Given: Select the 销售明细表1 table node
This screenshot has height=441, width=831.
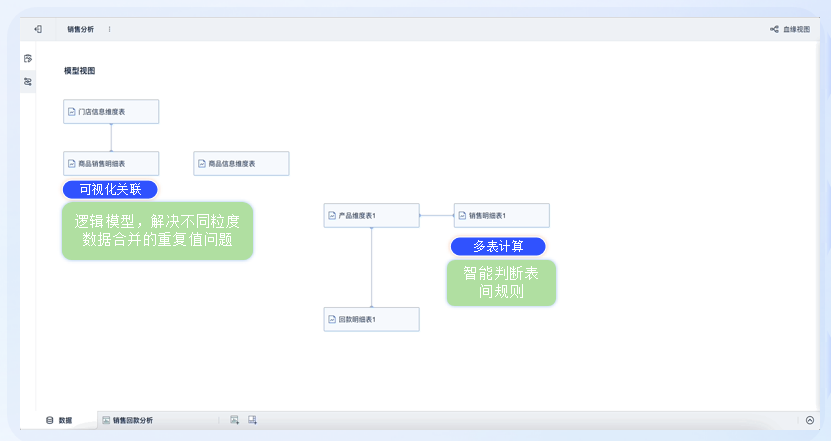Looking at the screenshot, I should point(502,216).
